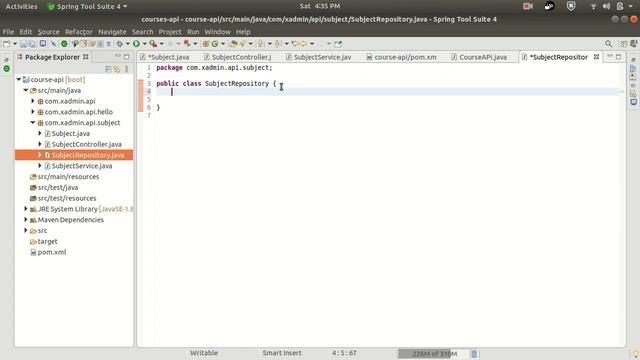This screenshot has width=640, height=360.
Task: Open the File menu
Action: click(8, 32)
